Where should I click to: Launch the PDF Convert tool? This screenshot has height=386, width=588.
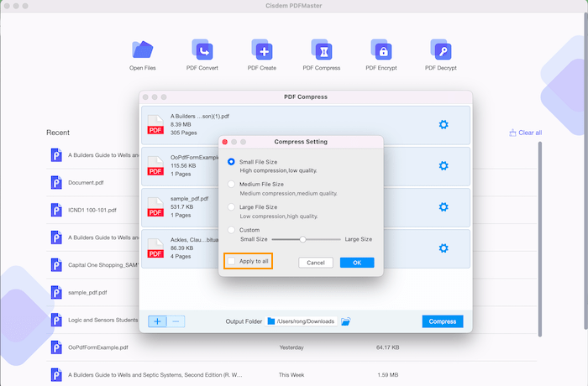click(x=202, y=55)
